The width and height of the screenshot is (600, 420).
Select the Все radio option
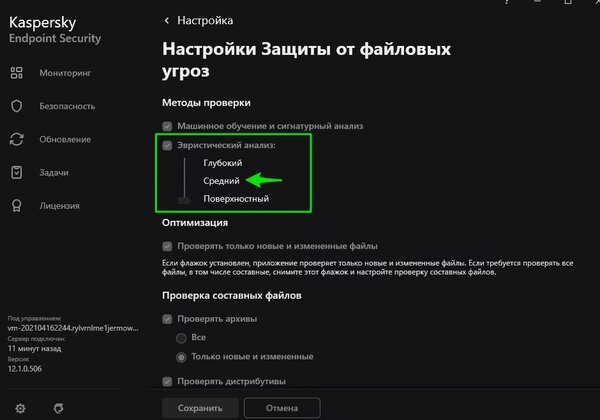pos(181,338)
